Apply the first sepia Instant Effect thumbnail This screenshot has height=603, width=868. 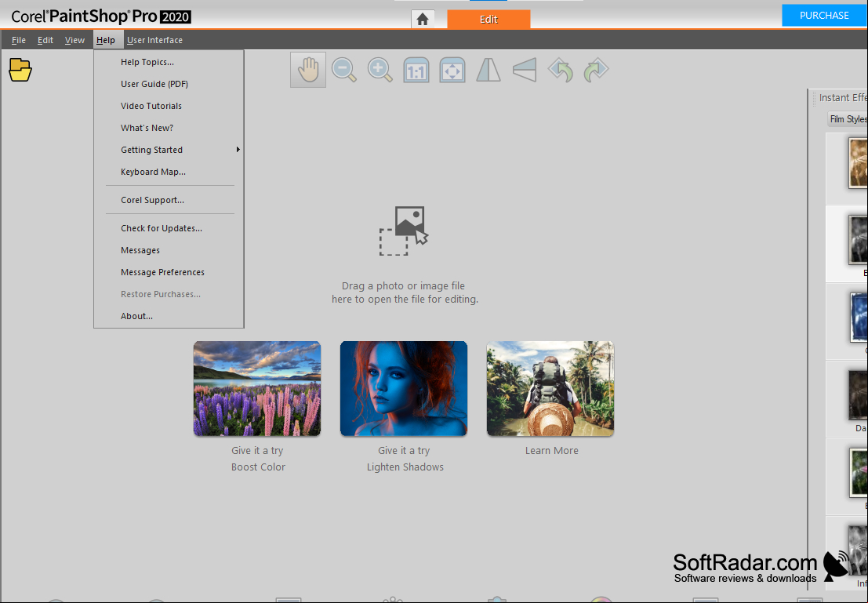(x=858, y=163)
